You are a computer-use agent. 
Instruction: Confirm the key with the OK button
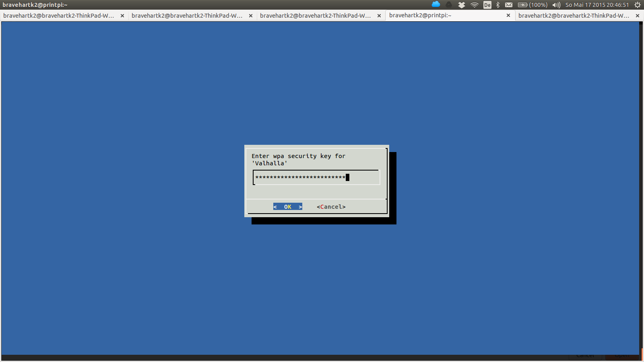coord(287,207)
